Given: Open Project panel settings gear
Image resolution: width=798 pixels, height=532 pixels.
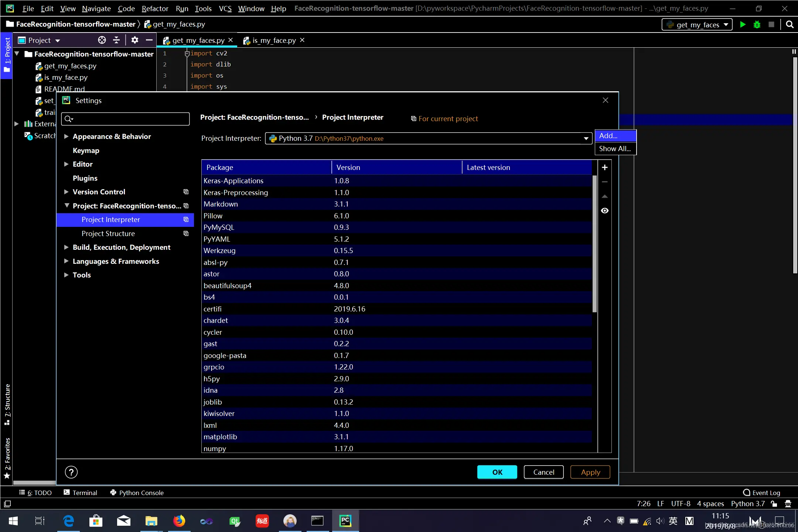Looking at the screenshot, I should coord(134,40).
